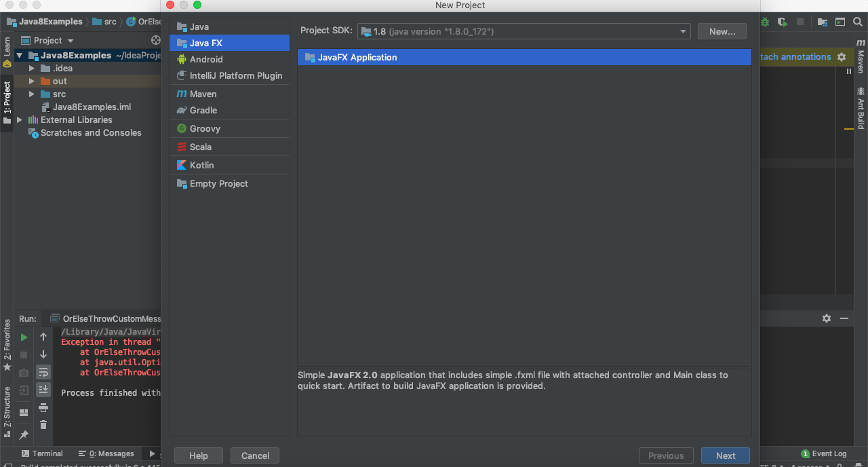Viewport: 868px width, 467px height.
Task: Click the up arrow stack trace icon
Action: point(43,337)
